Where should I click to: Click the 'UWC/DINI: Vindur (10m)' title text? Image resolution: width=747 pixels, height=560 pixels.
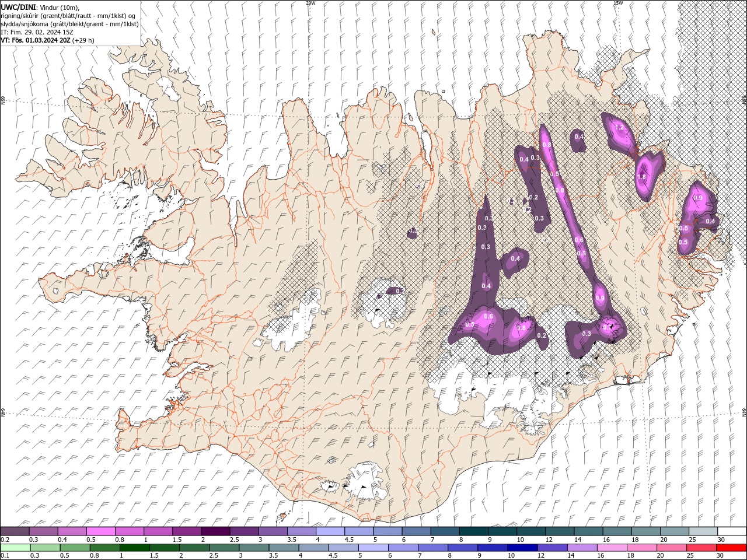click(x=40, y=6)
